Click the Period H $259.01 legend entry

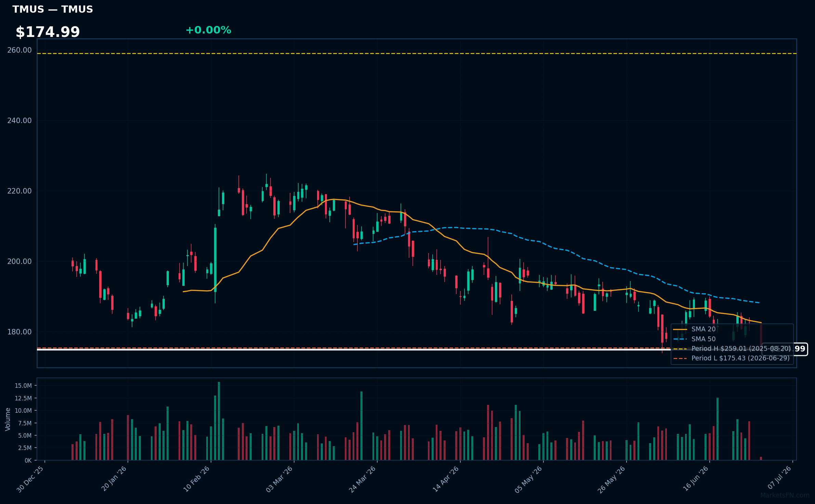click(x=732, y=349)
